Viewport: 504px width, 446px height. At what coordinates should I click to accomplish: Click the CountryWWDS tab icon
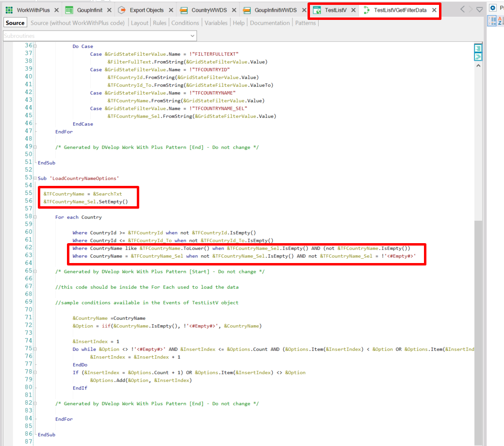[x=183, y=10]
